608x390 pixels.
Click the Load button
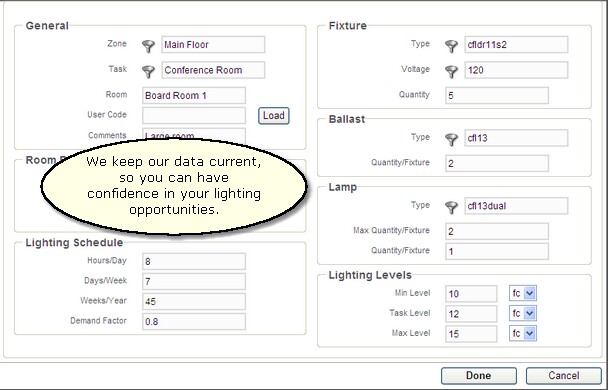pos(274,116)
